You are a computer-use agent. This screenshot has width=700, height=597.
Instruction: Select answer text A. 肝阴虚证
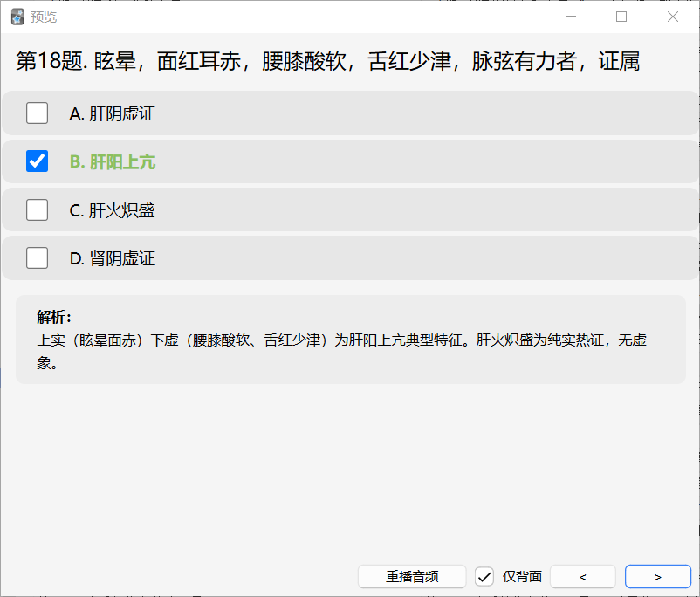pos(113,113)
